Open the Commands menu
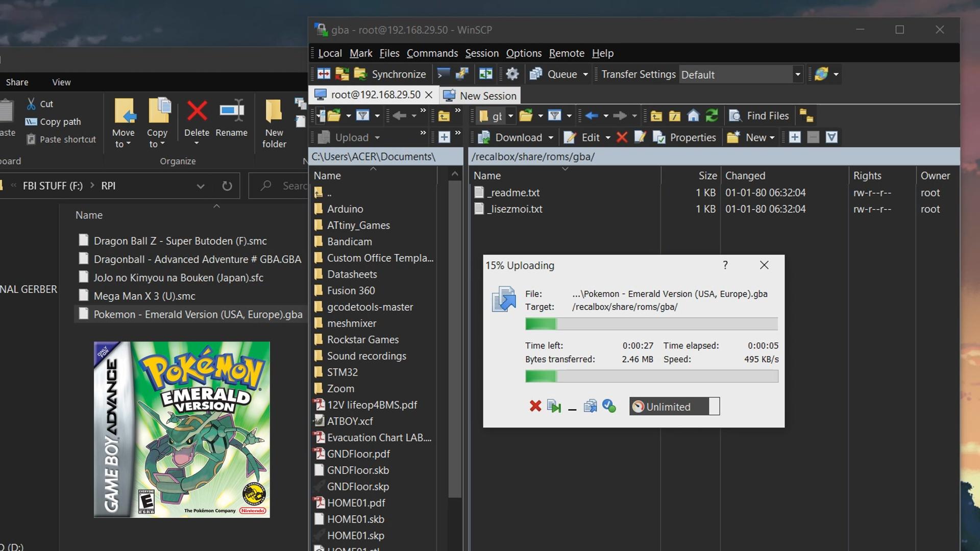The image size is (980, 551). click(432, 53)
